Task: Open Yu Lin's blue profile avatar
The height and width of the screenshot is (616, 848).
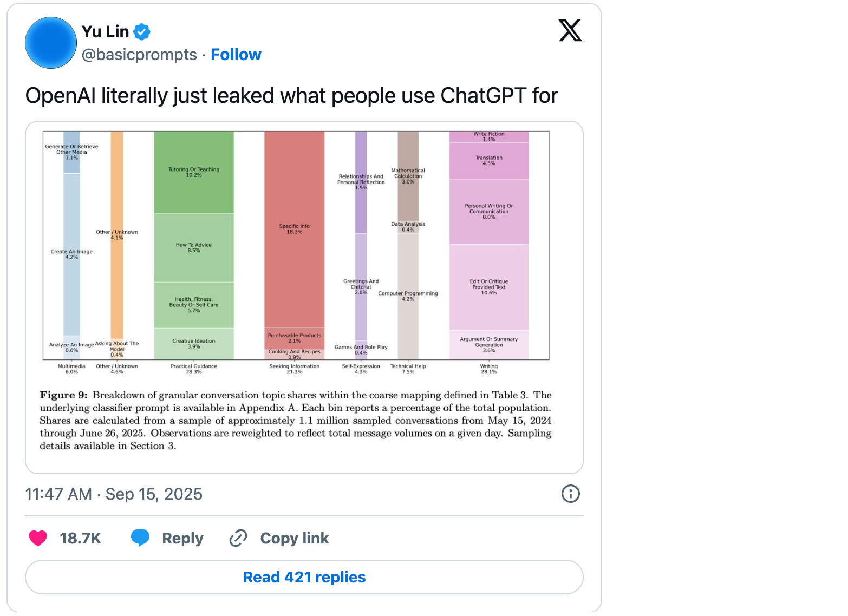Action: [x=51, y=43]
